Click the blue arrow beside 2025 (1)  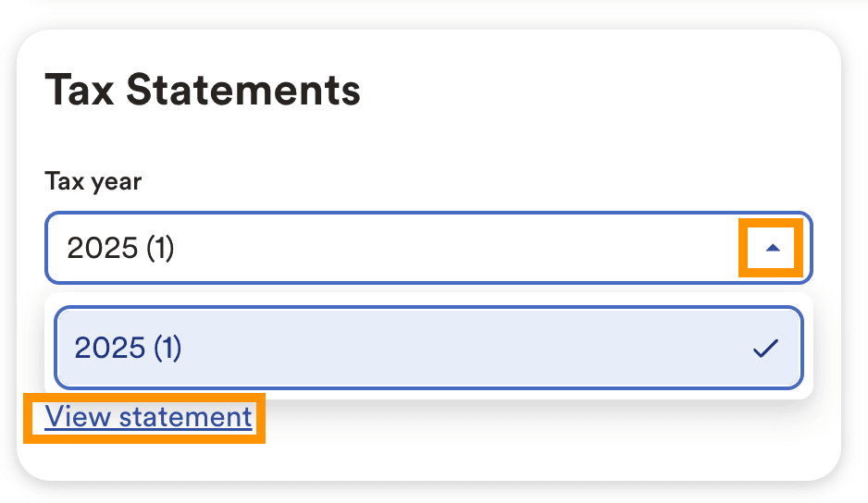[x=773, y=248]
